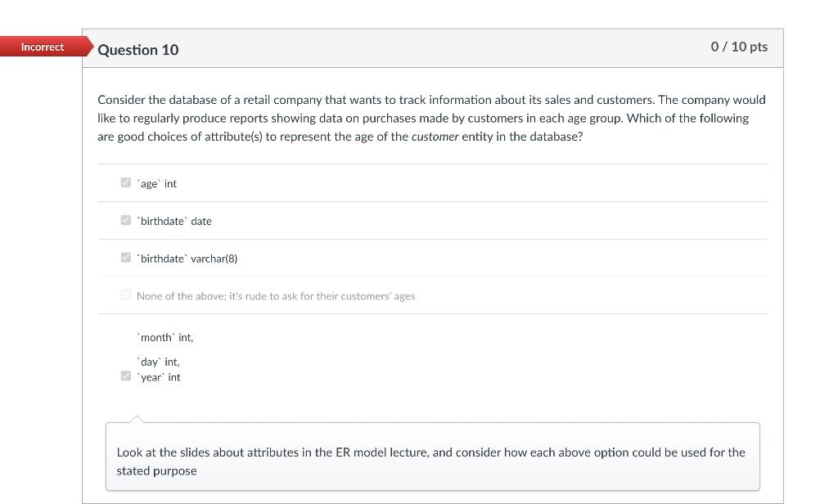Click the `month` int, line
Screen dimensions: 838x504
coord(165,338)
